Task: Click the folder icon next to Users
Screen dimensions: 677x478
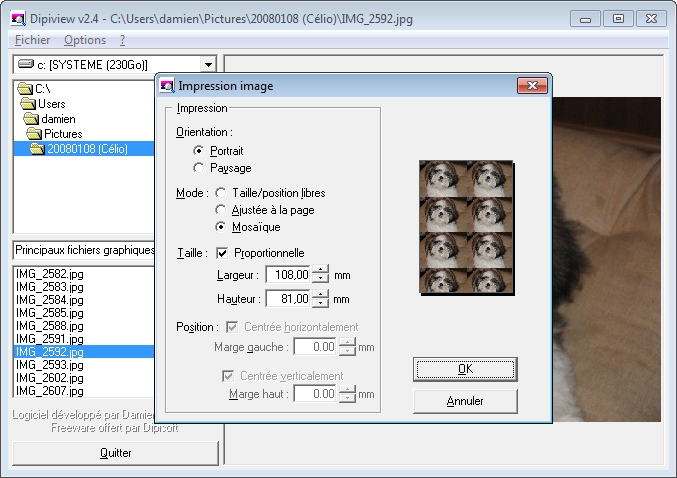Action: pos(29,104)
